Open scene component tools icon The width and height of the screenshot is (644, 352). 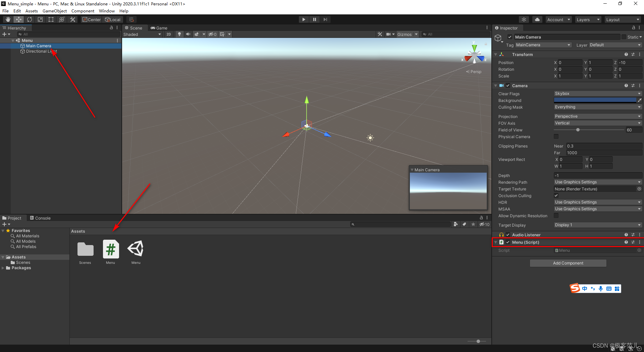tap(380, 34)
